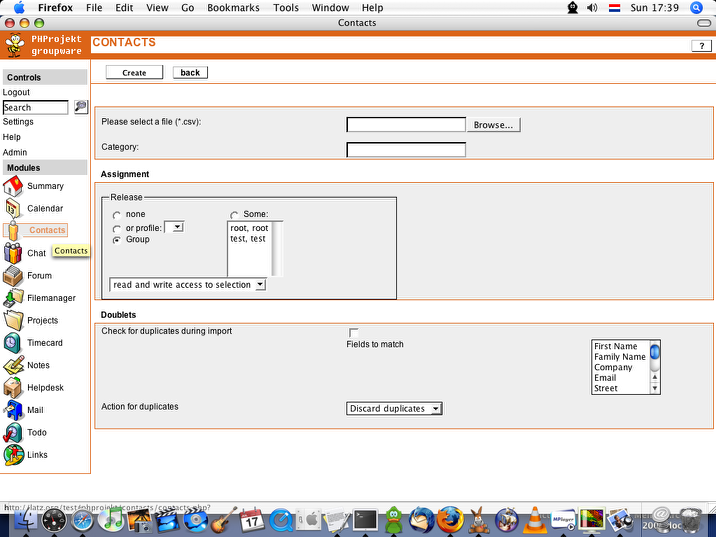Open the Settings link in Controls
716x537 pixels.
(x=18, y=122)
